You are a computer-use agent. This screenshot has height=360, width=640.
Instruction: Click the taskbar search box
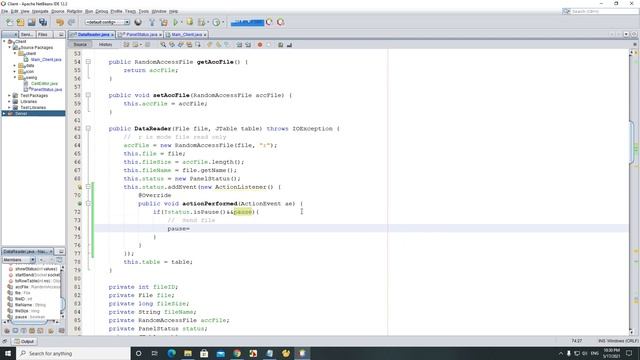point(73,353)
